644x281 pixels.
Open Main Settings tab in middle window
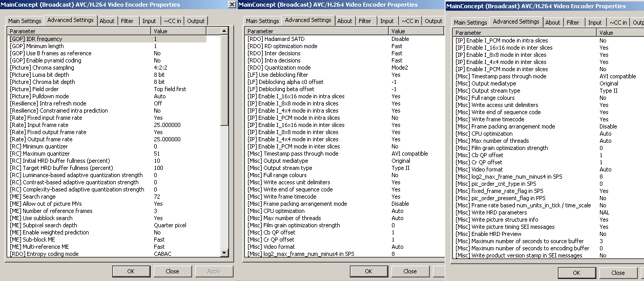pos(262,21)
